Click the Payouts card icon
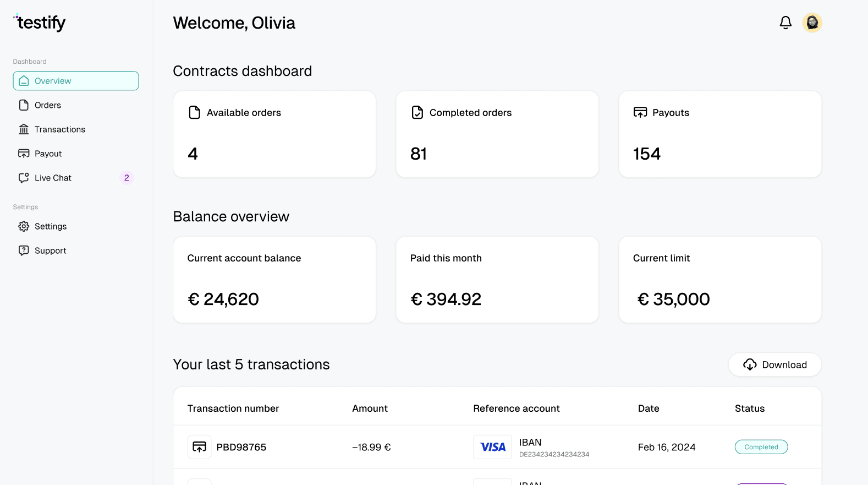This screenshot has height=485, width=868. [640, 112]
